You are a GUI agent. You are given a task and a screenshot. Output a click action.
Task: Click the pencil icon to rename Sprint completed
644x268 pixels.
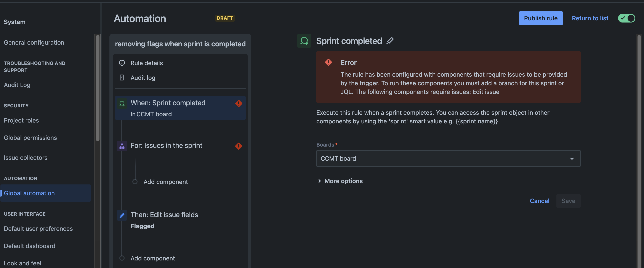coord(390,40)
